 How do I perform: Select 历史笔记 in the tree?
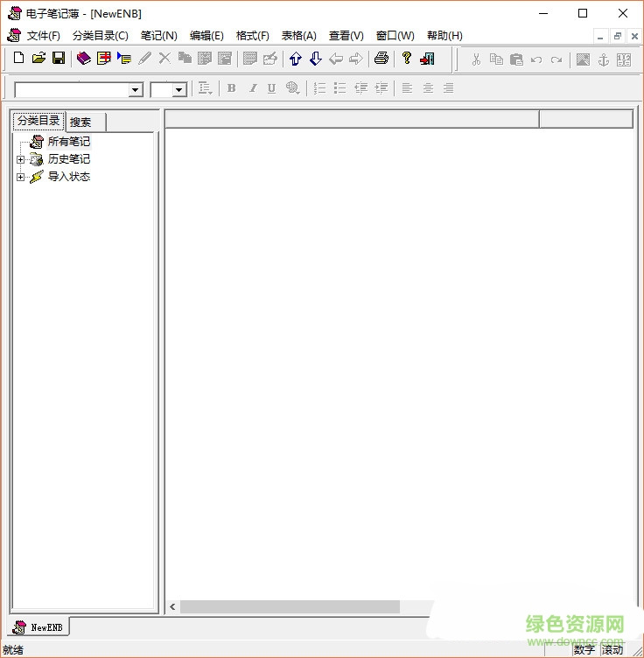pyautogui.click(x=69, y=159)
